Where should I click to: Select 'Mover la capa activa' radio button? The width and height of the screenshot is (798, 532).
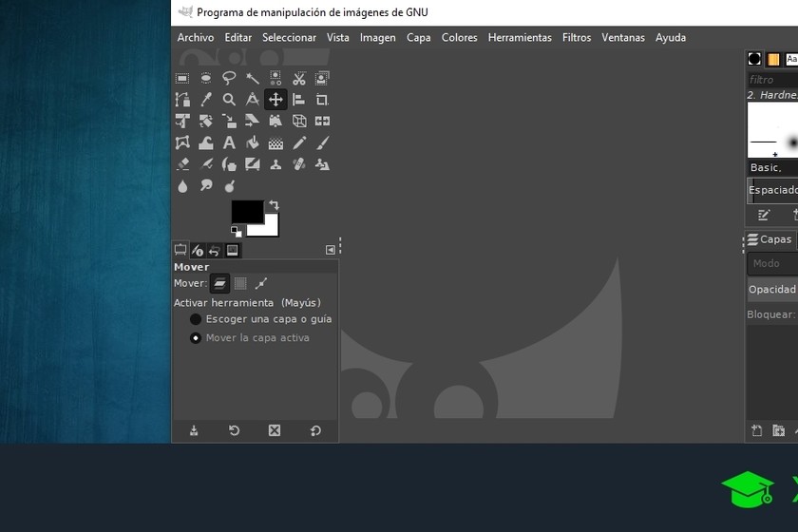click(196, 338)
